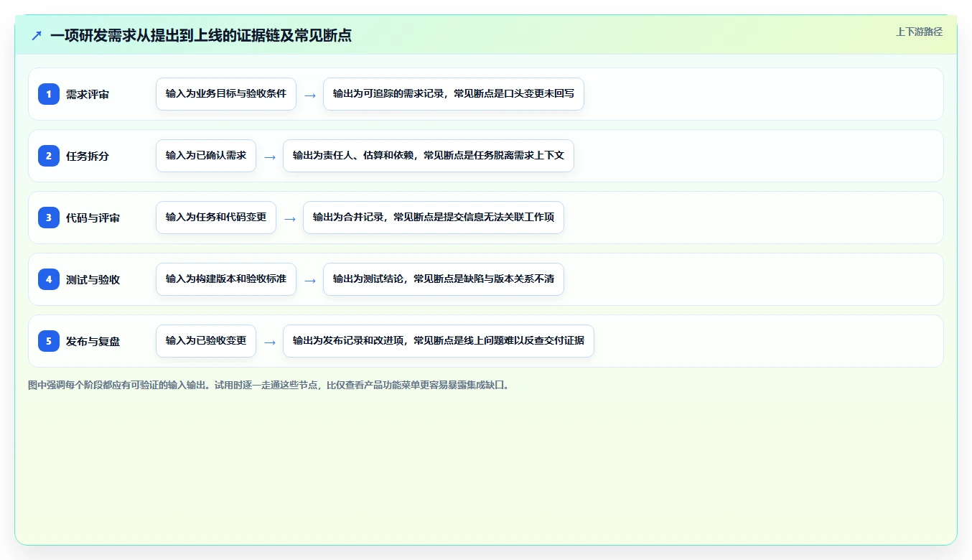Select step number 3 badge for 代码与评审
972x560 pixels.
point(49,218)
